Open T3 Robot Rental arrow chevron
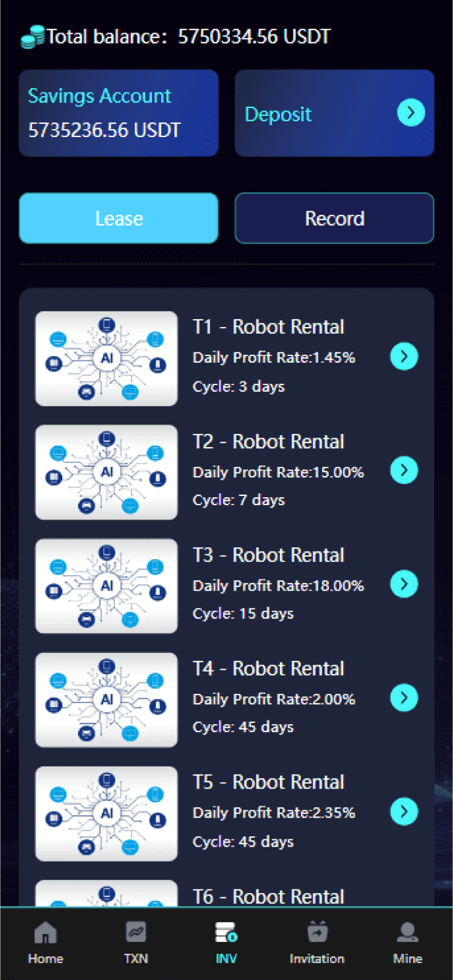Viewport: 453px width, 980px height. coord(404,584)
